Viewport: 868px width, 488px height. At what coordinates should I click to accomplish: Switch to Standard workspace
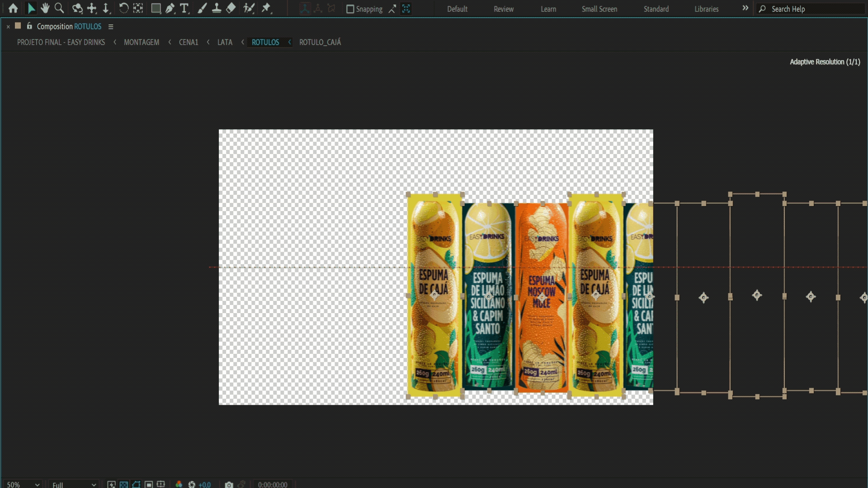656,9
